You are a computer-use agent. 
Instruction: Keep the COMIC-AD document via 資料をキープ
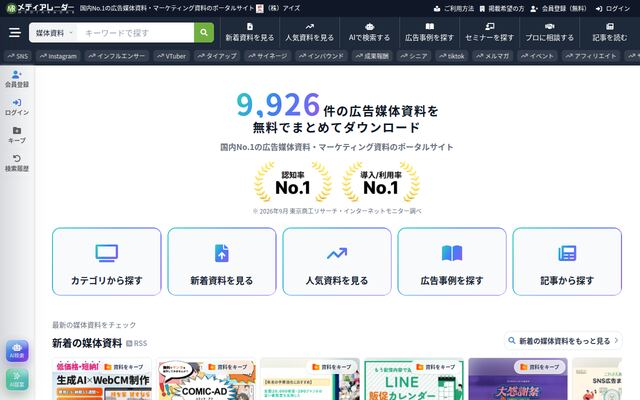(x=228, y=367)
